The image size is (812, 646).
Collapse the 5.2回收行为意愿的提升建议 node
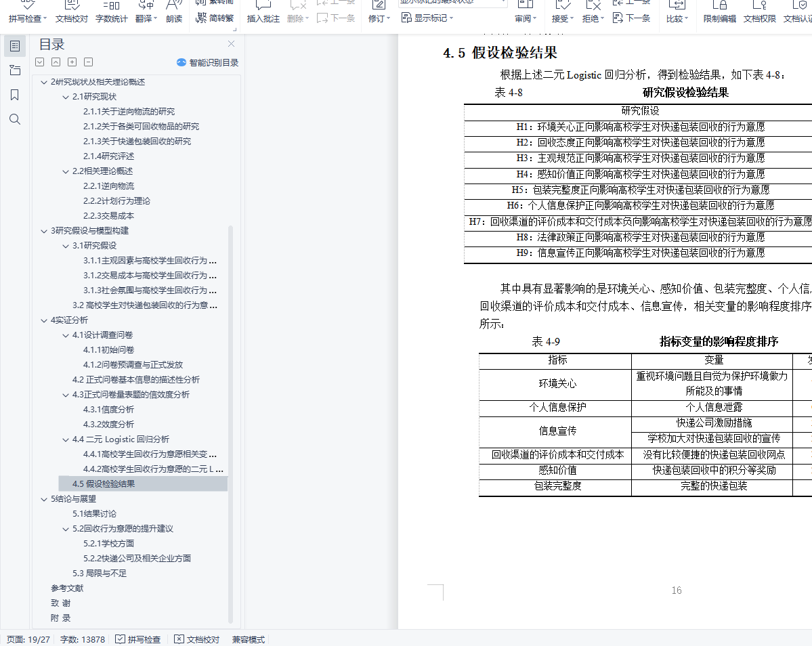click(x=66, y=530)
